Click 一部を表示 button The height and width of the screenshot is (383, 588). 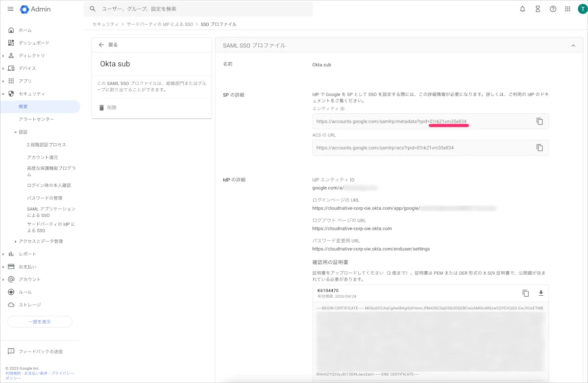40,322
